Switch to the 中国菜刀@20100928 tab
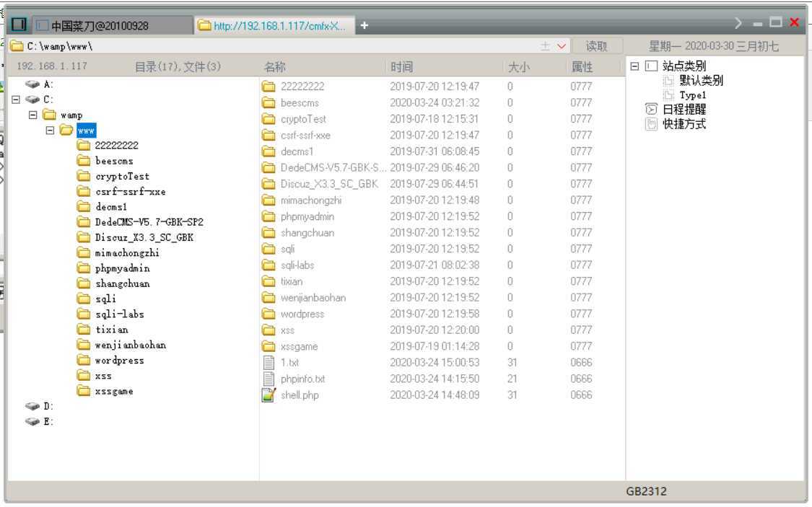 point(113,25)
